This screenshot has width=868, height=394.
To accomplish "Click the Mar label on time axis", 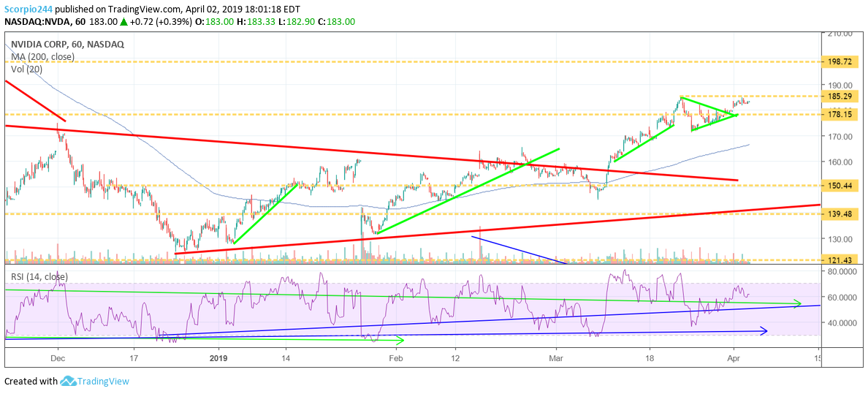I will 557,358.
